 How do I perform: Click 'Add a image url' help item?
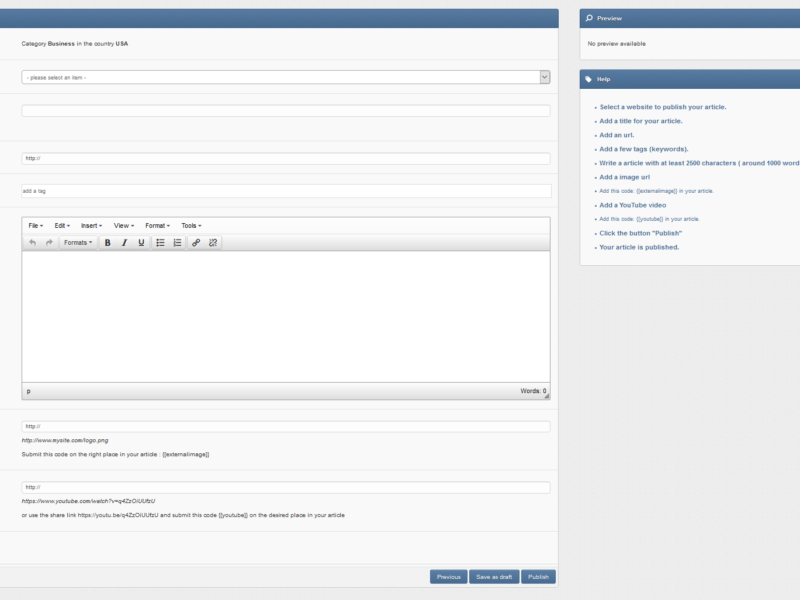[x=624, y=177]
